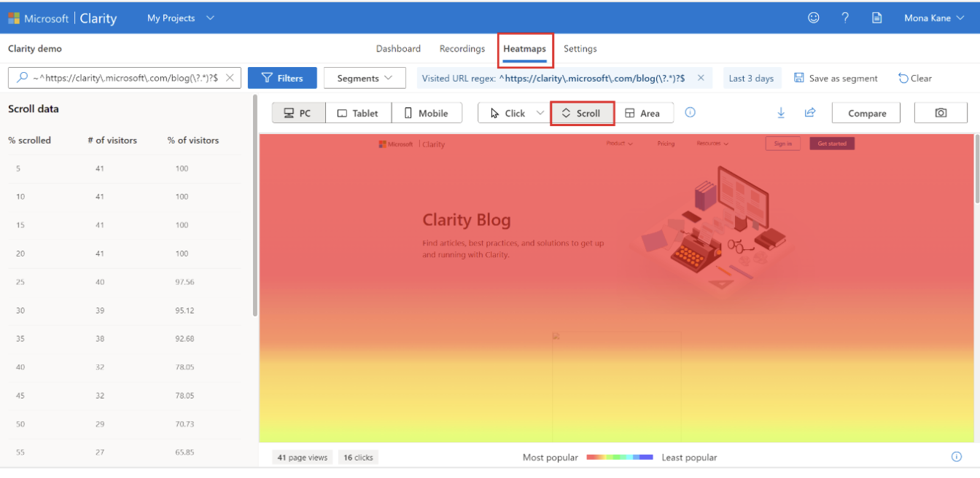Change the Last 3 days date range
The width and height of the screenshot is (980, 478).
click(x=751, y=78)
